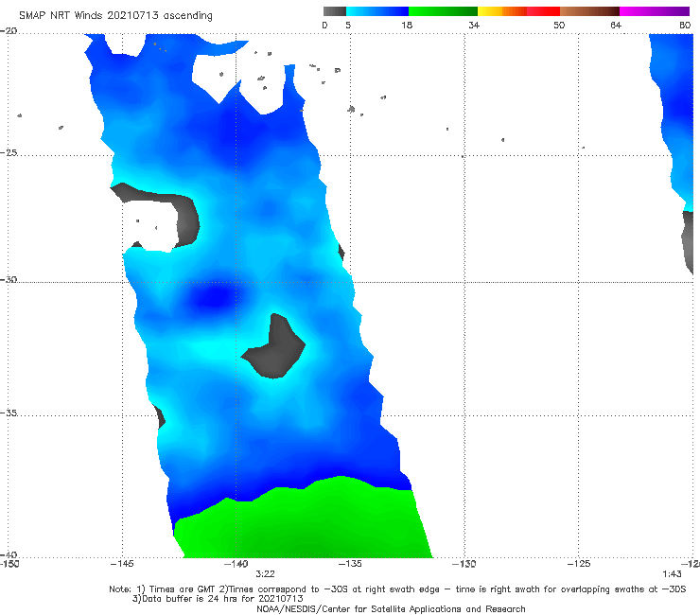Click the brown segment of the color bar

point(589,11)
